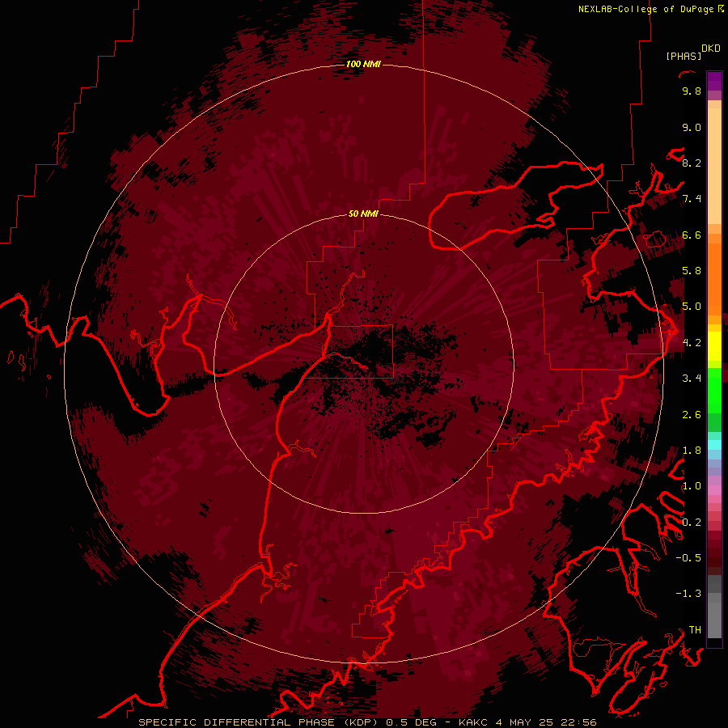Click the 5.0 scale value
The image size is (728, 728).
tap(692, 307)
